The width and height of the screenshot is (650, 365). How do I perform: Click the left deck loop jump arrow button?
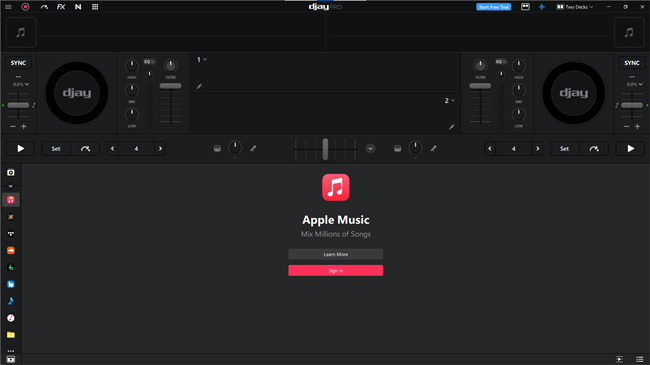pos(85,148)
